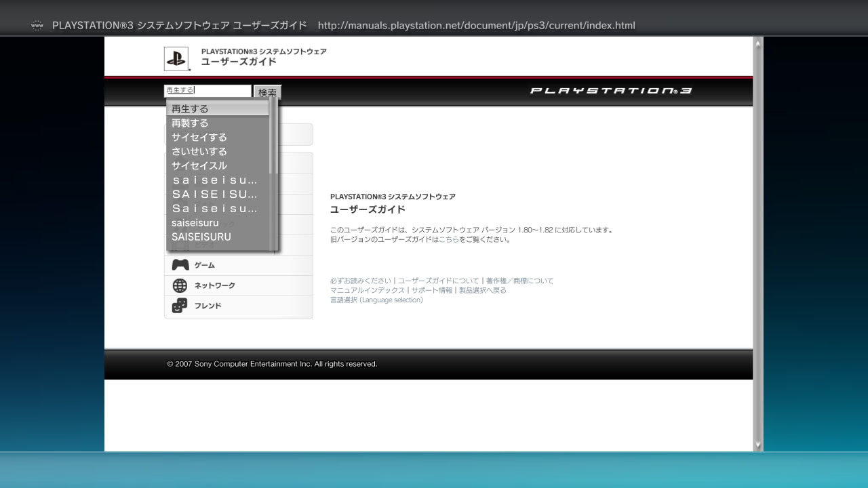Select the narrow SAISEISURU suggestion
The width and height of the screenshot is (868, 488).
coord(218,237)
